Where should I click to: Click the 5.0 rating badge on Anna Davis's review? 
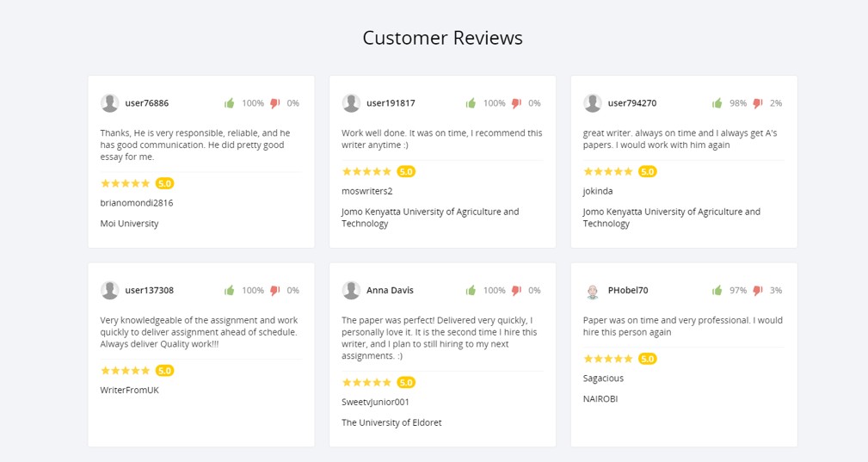click(406, 382)
